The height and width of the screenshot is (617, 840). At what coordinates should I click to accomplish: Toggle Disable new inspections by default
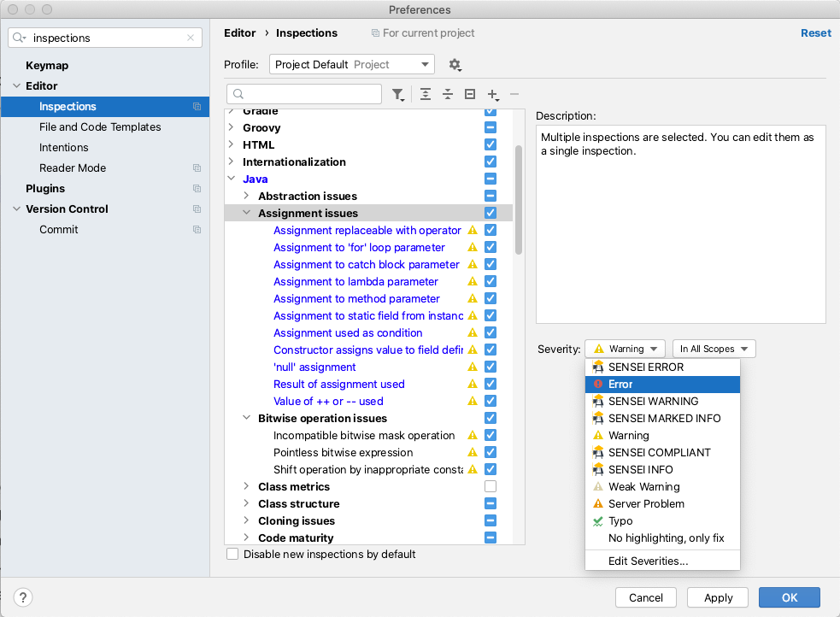(232, 554)
